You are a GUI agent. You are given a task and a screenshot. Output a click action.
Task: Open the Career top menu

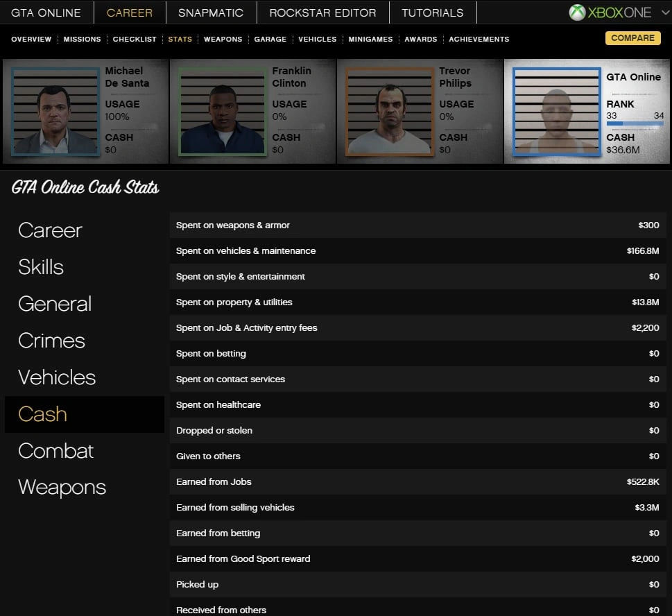point(130,13)
